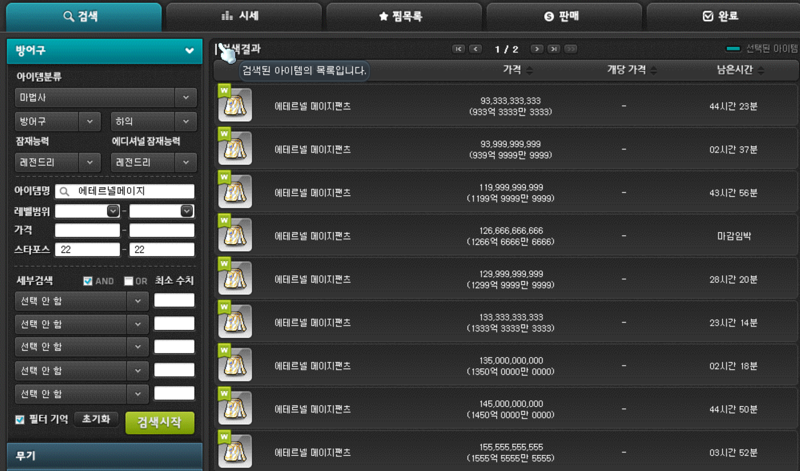800x471 pixels.
Task: Open the first 선택 안 함 dropdown
Action: coord(82,301)
